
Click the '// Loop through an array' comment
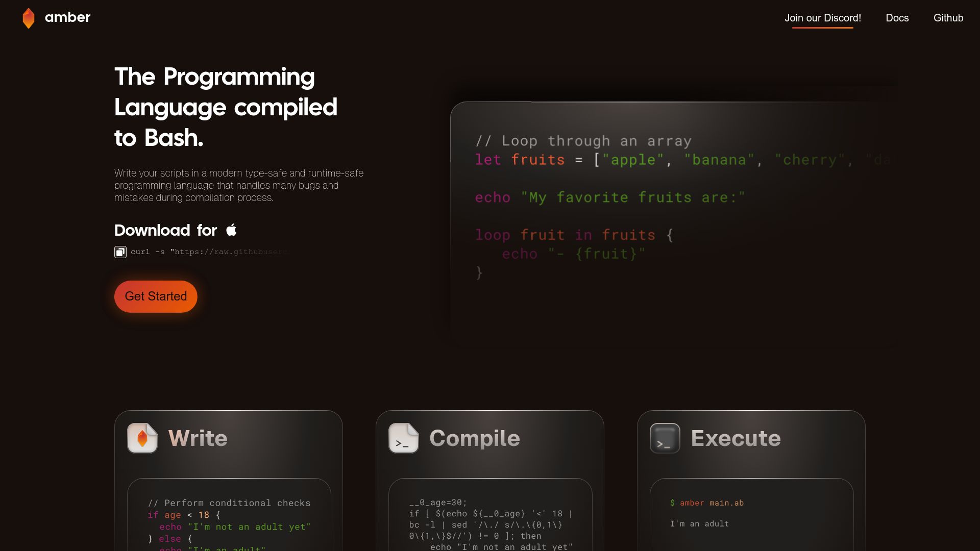click(x=583, y=141)
